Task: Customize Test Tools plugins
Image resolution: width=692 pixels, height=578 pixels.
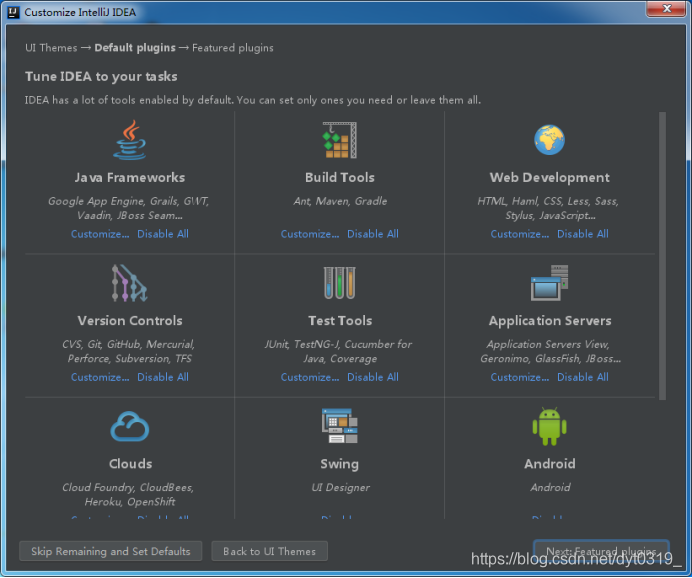Action: [x=310, y=377]
